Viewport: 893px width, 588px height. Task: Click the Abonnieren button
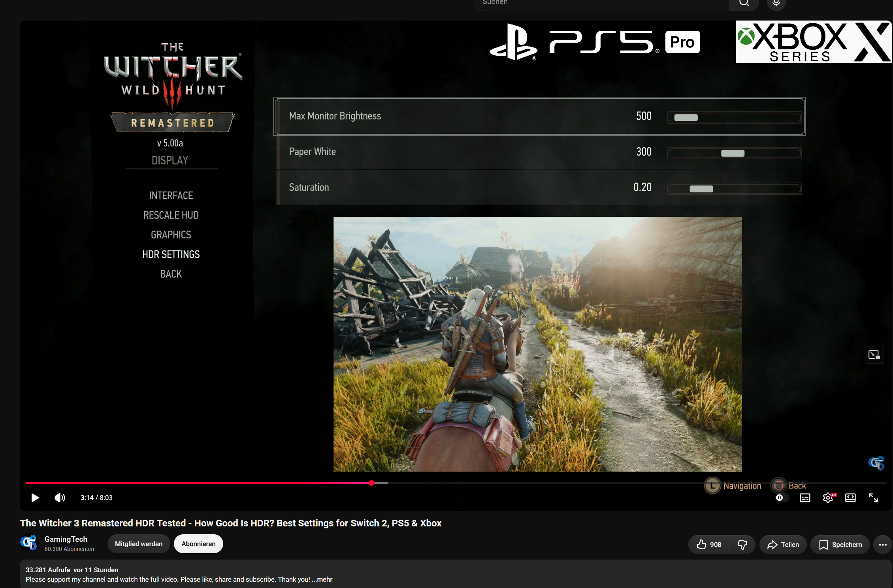click(x=198, y=544)
